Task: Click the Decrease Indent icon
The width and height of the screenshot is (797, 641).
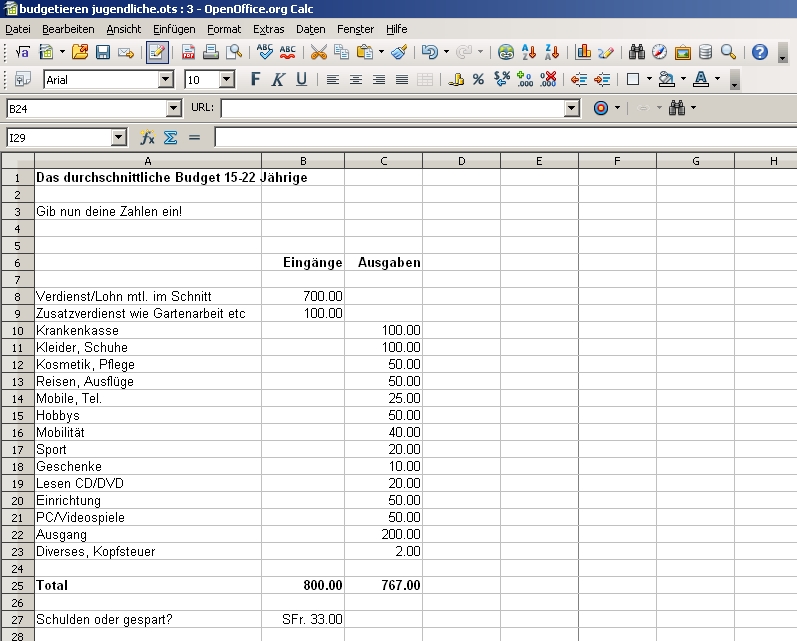Action: 579,79
